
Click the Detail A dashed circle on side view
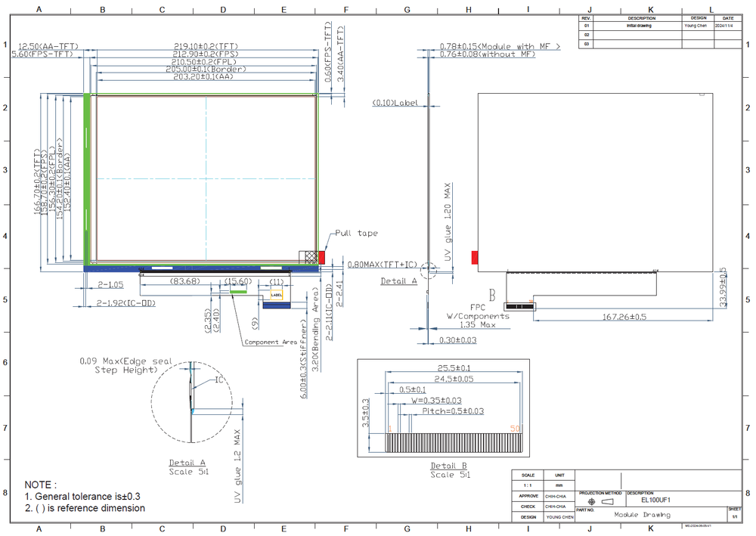428,271
